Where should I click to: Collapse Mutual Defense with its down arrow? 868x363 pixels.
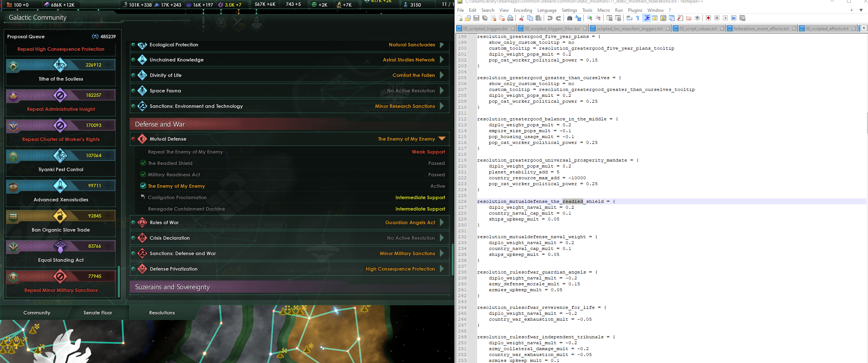442,139
